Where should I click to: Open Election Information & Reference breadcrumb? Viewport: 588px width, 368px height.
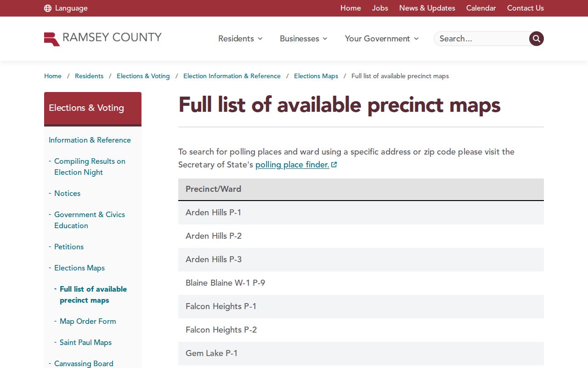[232, 76]
